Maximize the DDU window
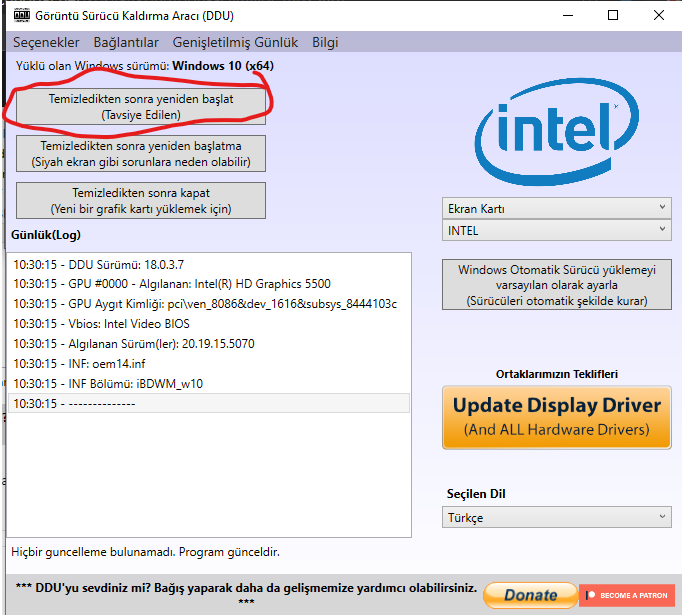Image resolution: width=682 pixels, height=615 pixels. click(x=613, y=15)
